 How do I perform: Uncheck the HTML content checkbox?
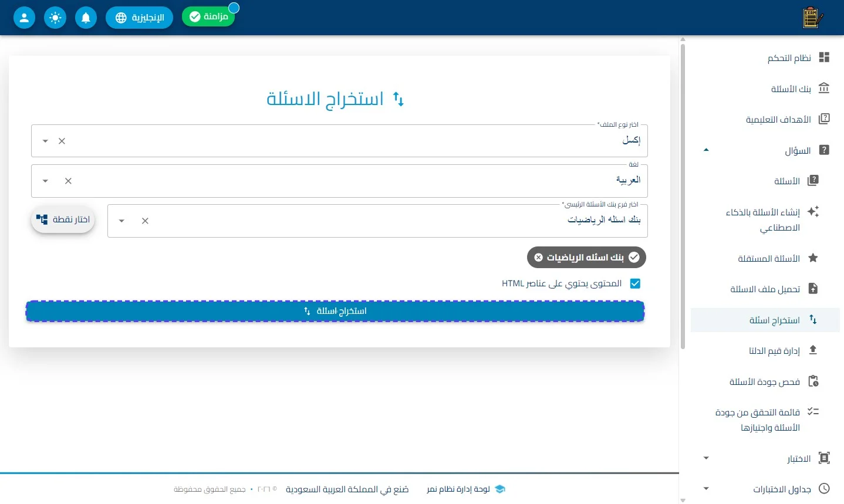point(635,283)
